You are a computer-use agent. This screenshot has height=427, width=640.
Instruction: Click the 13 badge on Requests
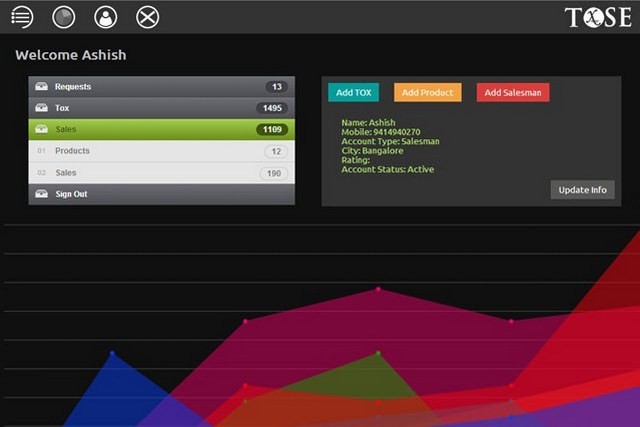tap(277, 87)
